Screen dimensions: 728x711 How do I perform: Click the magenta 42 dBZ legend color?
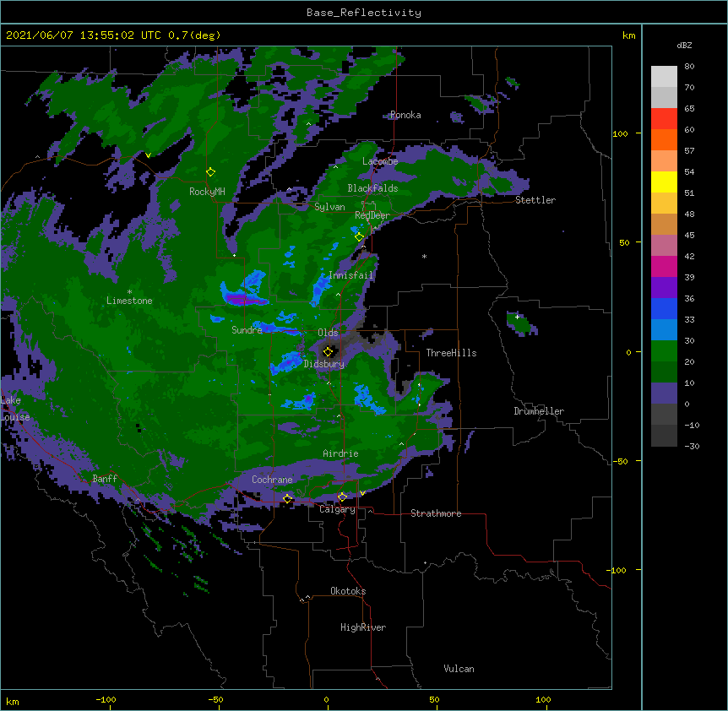pyautogui.click(x=664, y=266)
